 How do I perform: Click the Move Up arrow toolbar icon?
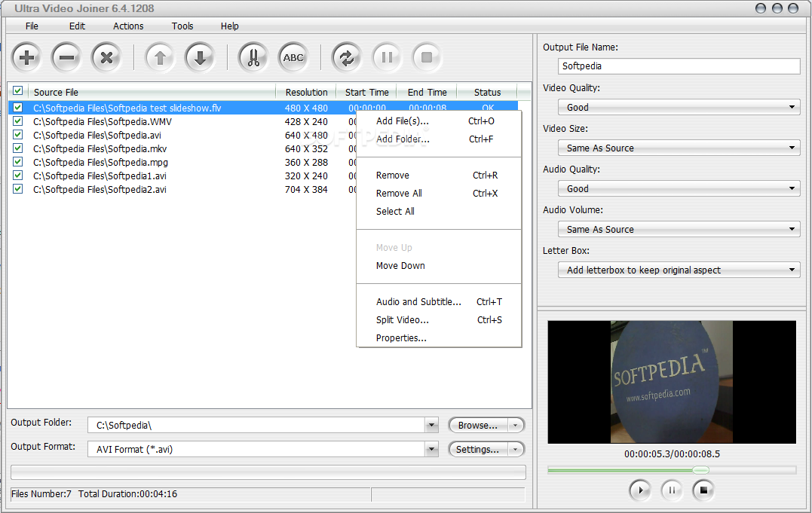[x=160, y=57]
